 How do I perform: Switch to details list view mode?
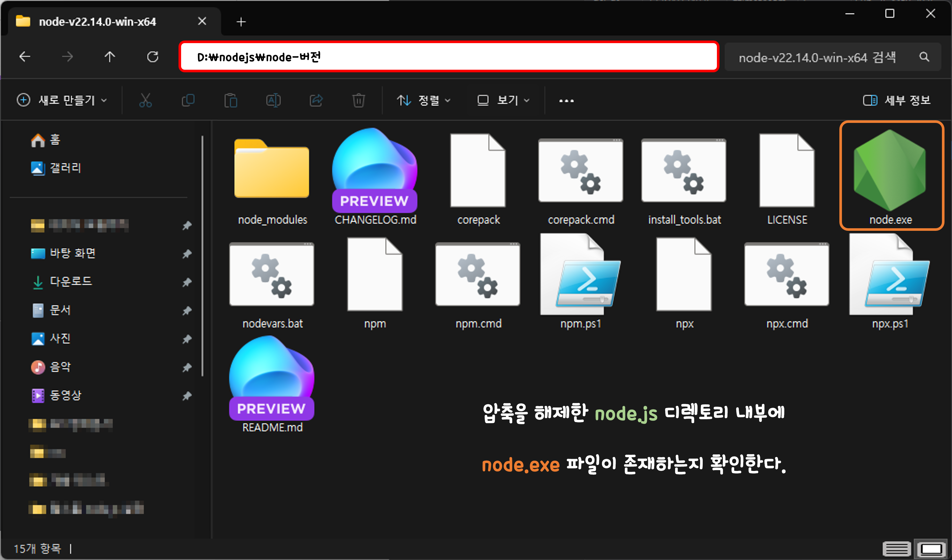[x=896, y=548]
